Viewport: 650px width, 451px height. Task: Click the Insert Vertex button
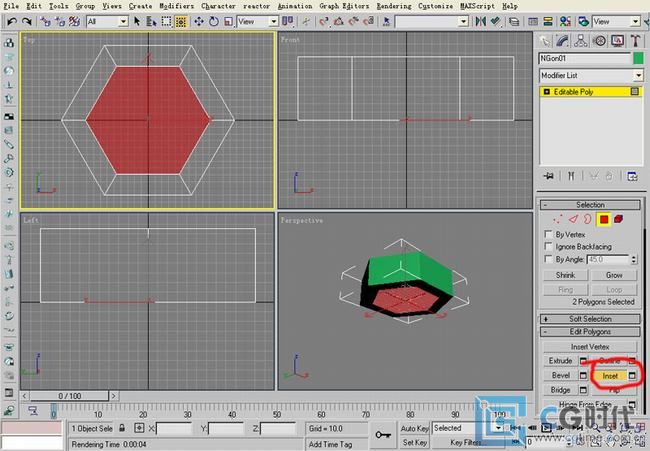pyautogui.click(x=590, y=347)
